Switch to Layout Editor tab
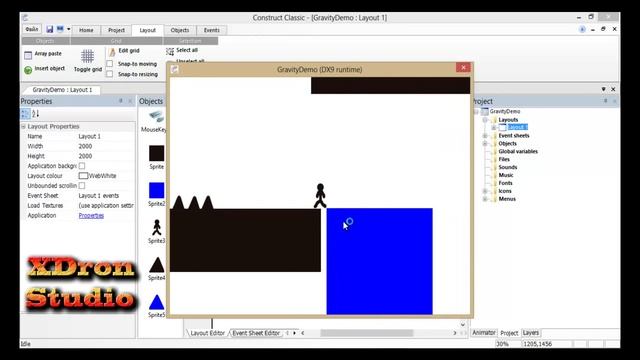 [207, 333]
